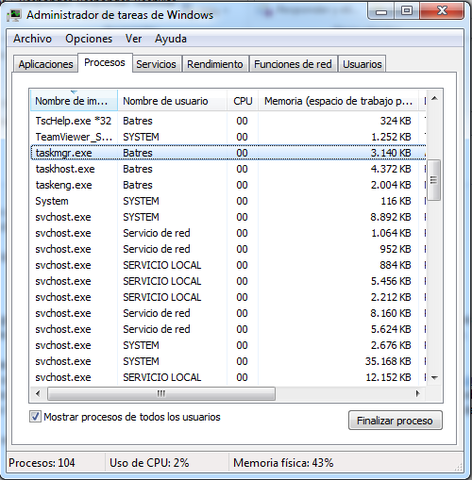
Task: Open the Archivo menu
Action: pyautogui.click(x=32, y=39)
